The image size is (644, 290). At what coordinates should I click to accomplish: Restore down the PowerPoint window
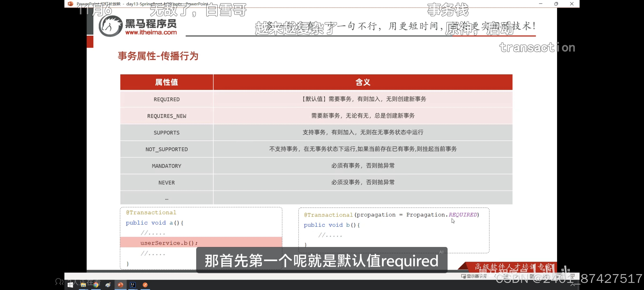click(556, 4)
